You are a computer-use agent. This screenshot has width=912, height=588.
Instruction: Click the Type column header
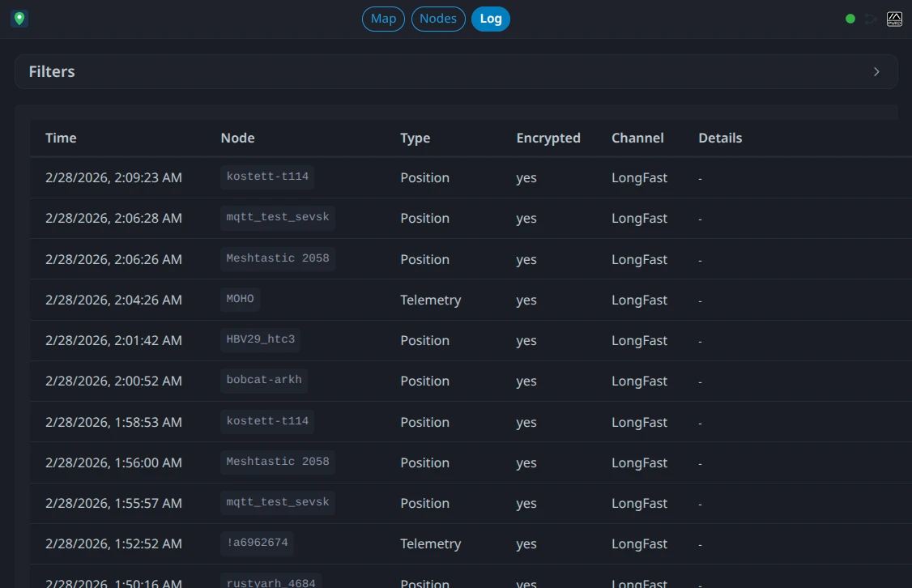415,138
